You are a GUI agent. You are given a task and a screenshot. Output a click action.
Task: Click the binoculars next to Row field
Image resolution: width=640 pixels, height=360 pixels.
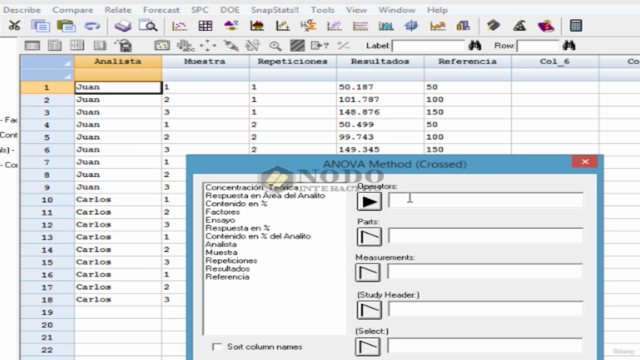click(569, 45)
